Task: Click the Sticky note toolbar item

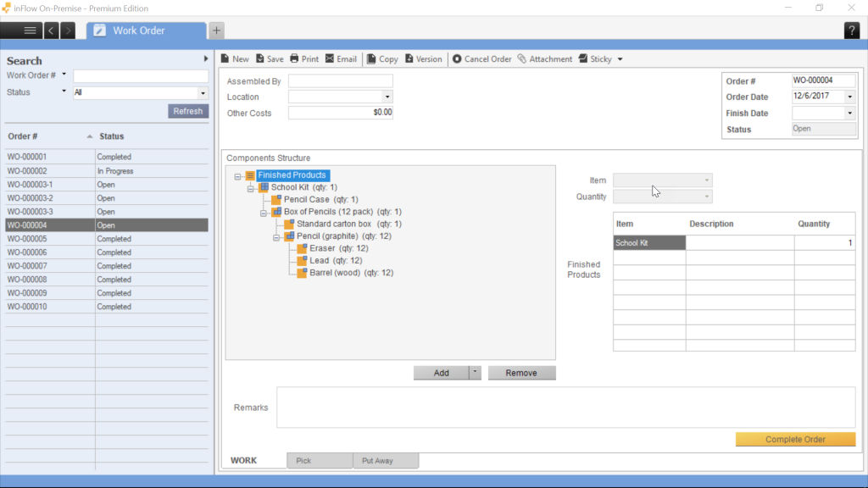Action: pos(595,59)
